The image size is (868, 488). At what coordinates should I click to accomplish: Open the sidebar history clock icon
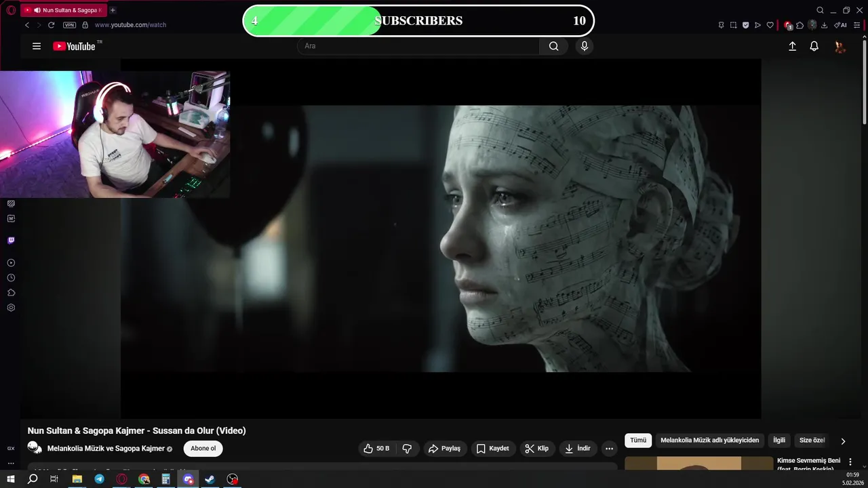point(11,278)
